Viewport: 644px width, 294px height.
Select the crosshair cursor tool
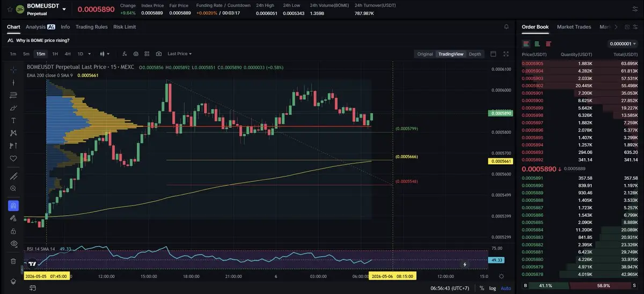point(13,70)
